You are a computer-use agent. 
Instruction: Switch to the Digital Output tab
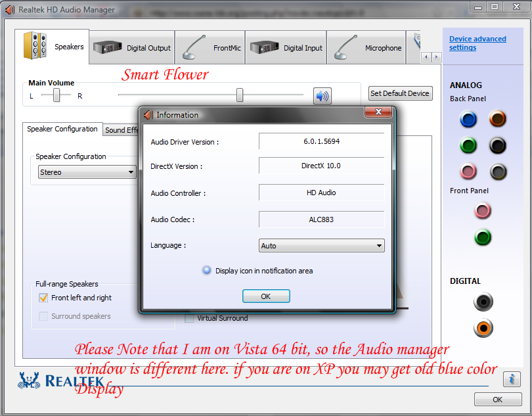pyautogui.click(x=131, y=47)
